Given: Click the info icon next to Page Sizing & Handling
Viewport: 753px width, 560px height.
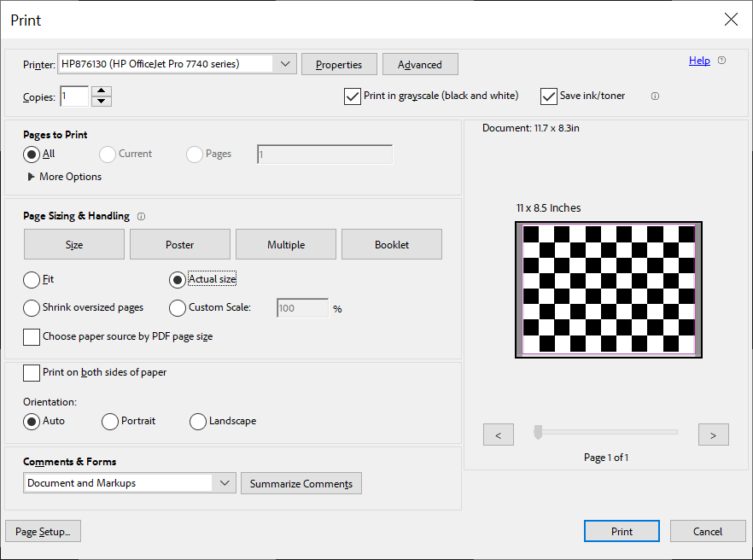Looking at the screenshot, I should coord(141,217).
